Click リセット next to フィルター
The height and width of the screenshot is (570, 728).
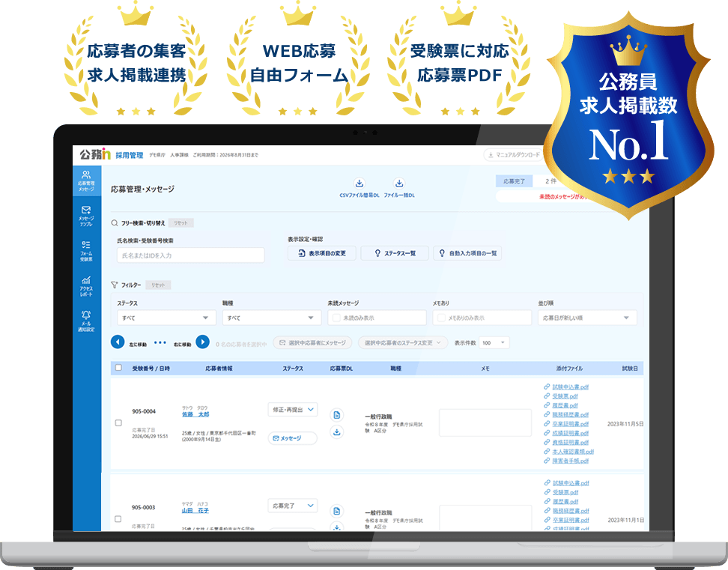coord(158,285)
